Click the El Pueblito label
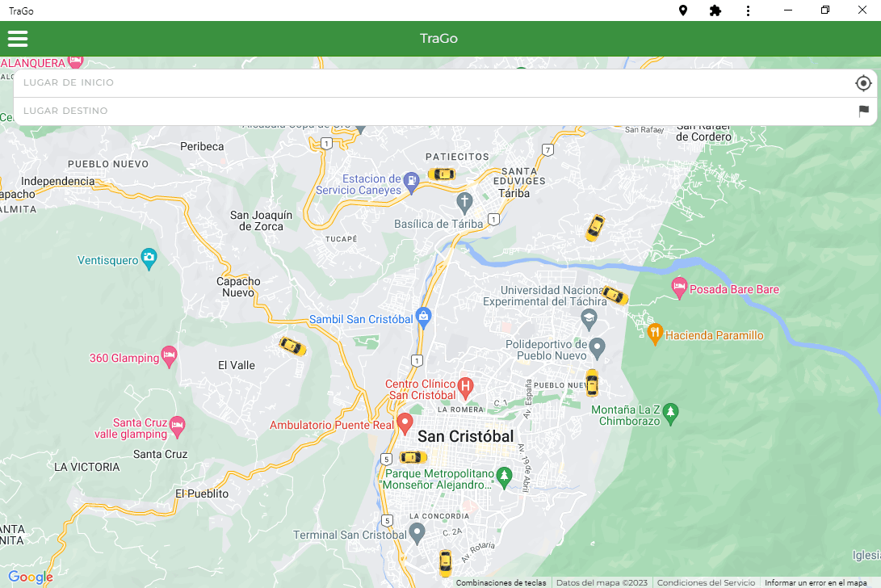The image size is (881, 588). (202, 493)
